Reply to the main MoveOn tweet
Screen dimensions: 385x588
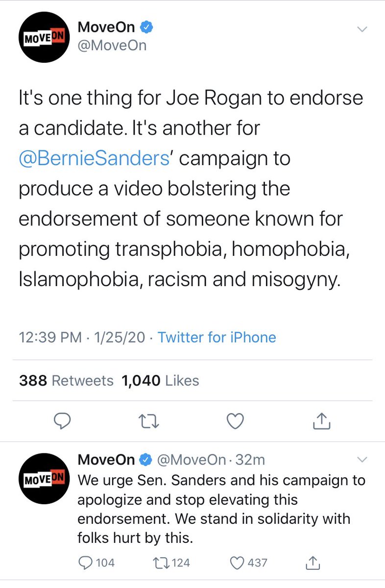[62, 421]
